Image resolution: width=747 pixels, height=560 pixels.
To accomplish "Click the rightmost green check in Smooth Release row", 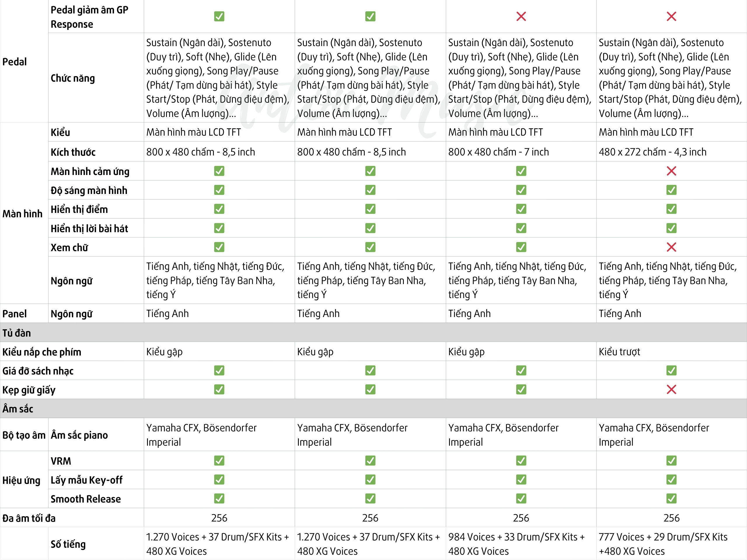I will pyautogui.click(x=671, y=498).
